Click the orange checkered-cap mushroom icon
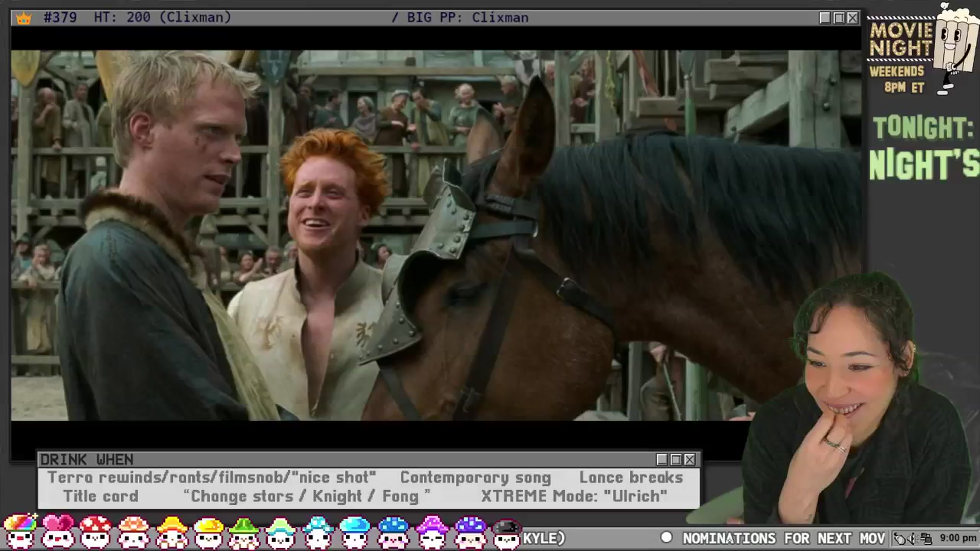The height and width of the screenshot is (551, 980). [133, 532]
